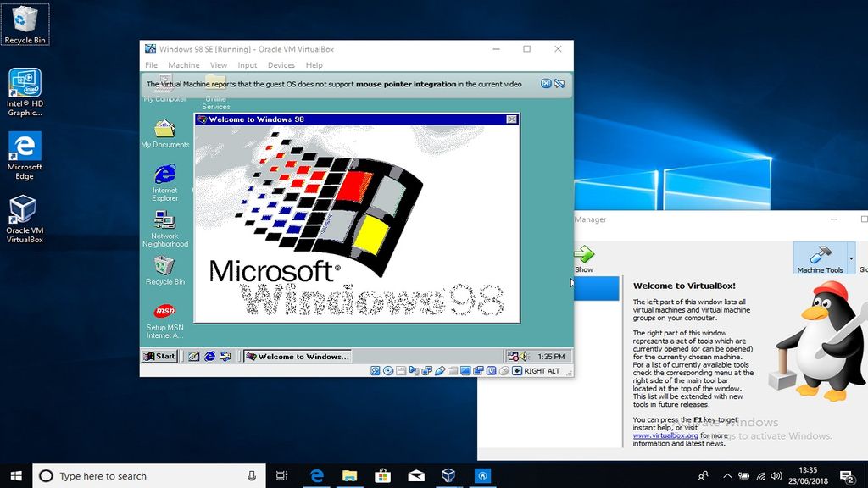Click the mouse integration icon in the VM status bar
The height and width of the screenshot is (488, 868).
(504, 371)
